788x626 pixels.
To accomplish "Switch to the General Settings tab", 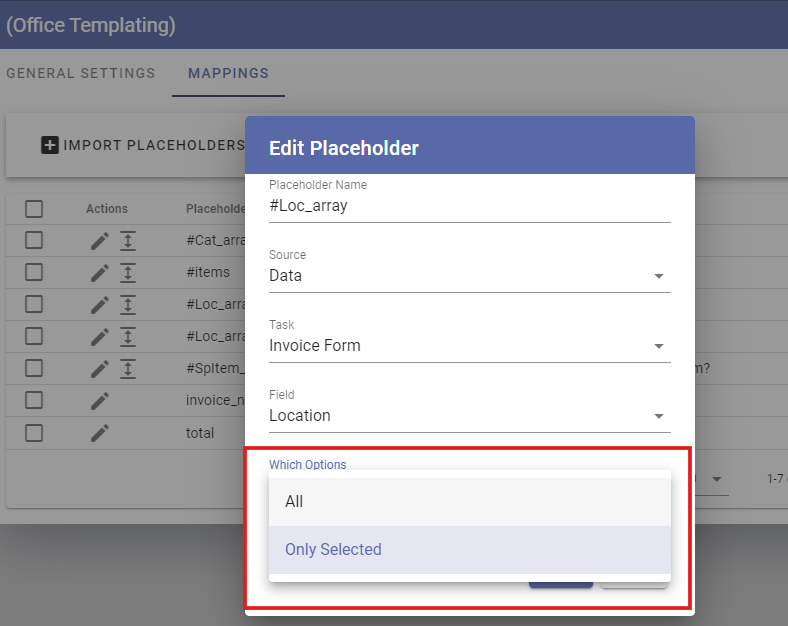I will tap(80, 73).
